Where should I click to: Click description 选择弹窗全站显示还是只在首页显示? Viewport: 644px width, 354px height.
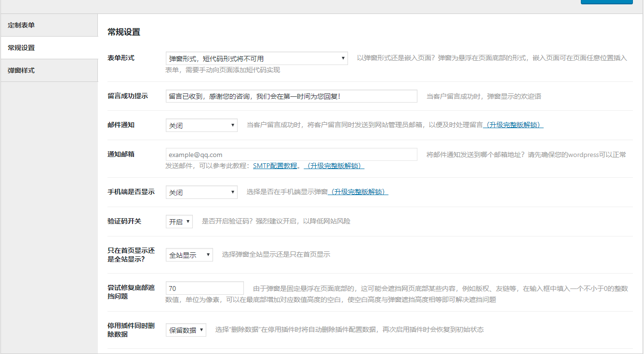click(276, 254)
